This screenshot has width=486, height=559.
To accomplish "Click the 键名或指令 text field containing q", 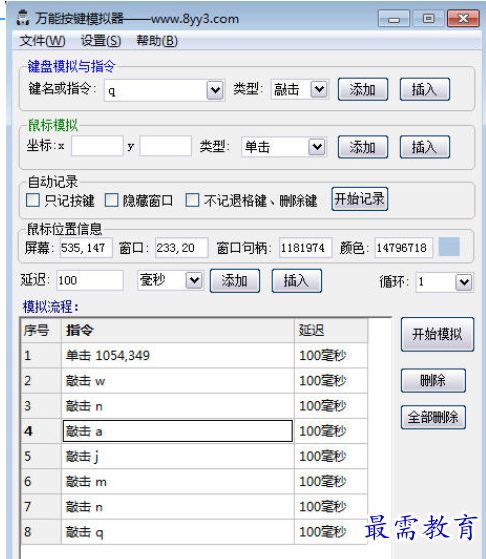I will [155, 91].
